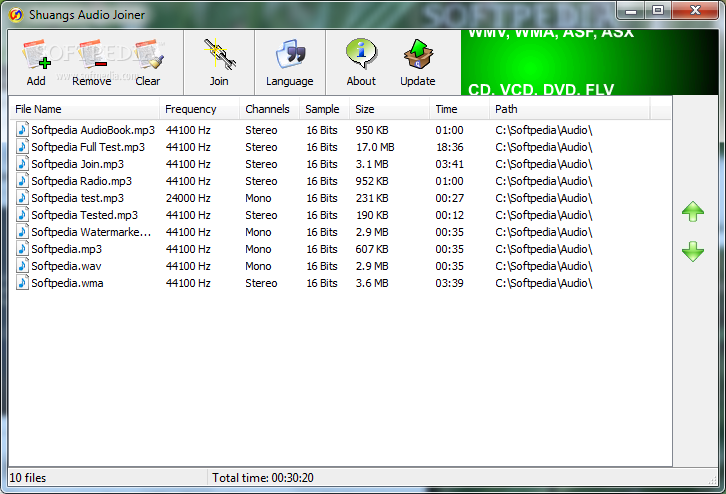Screen dimensions: 726x494
Task: Click the 190 KB size value
Action: 372,215
